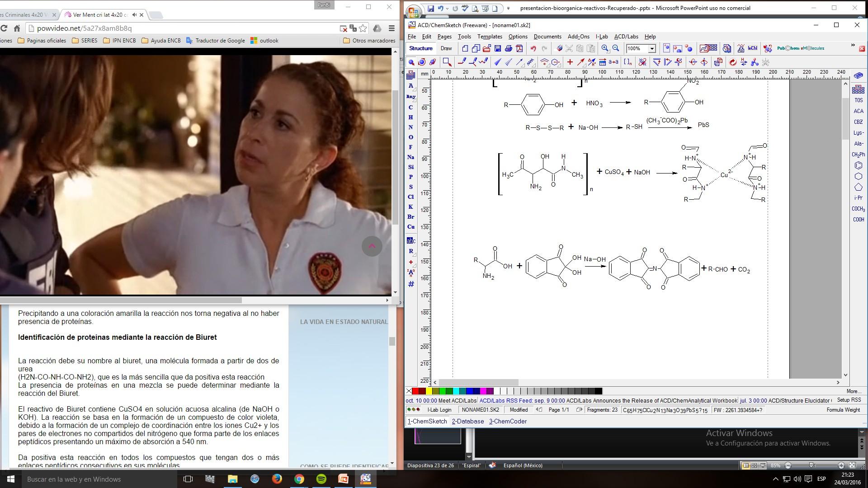This screenshot has width=868, height=488.
Task: Click the Reaction Plus sign tool
Action: point(570,62)
